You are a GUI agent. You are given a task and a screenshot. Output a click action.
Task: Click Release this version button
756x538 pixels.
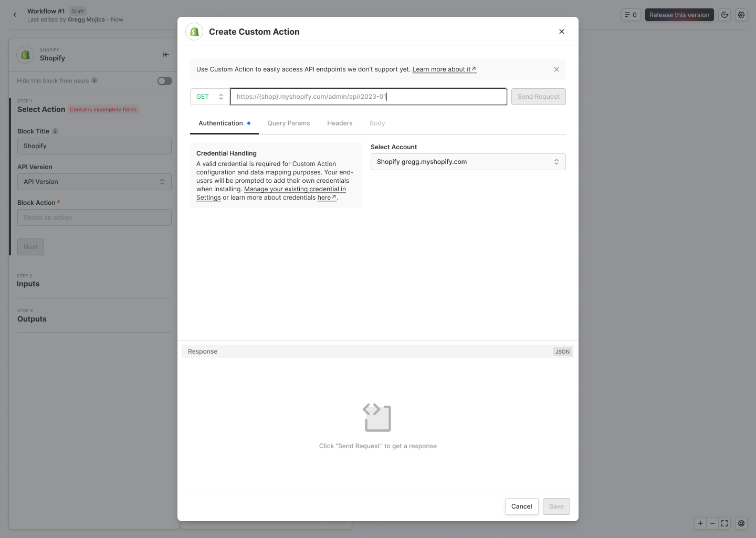tap(679, 15)
